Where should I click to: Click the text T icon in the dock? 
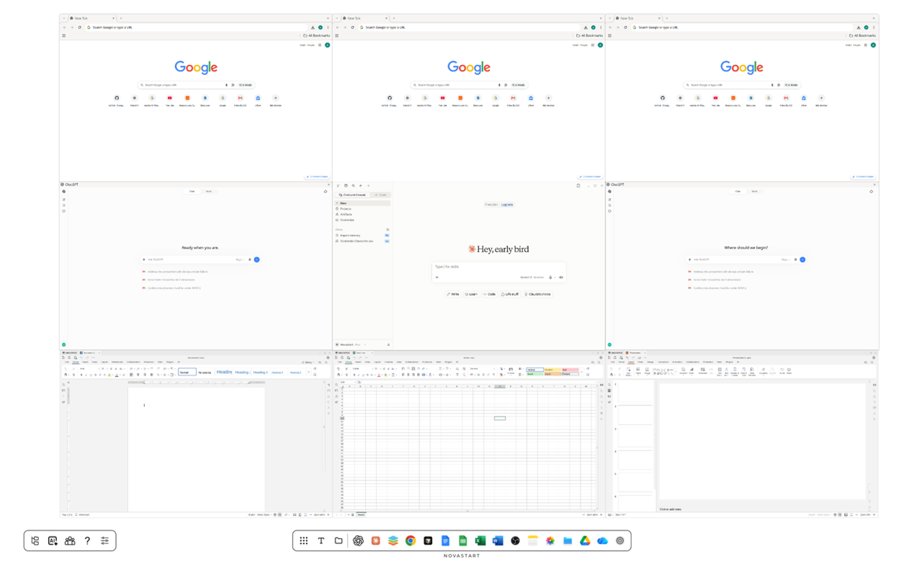pyautogui.click(x=321, y=541)
